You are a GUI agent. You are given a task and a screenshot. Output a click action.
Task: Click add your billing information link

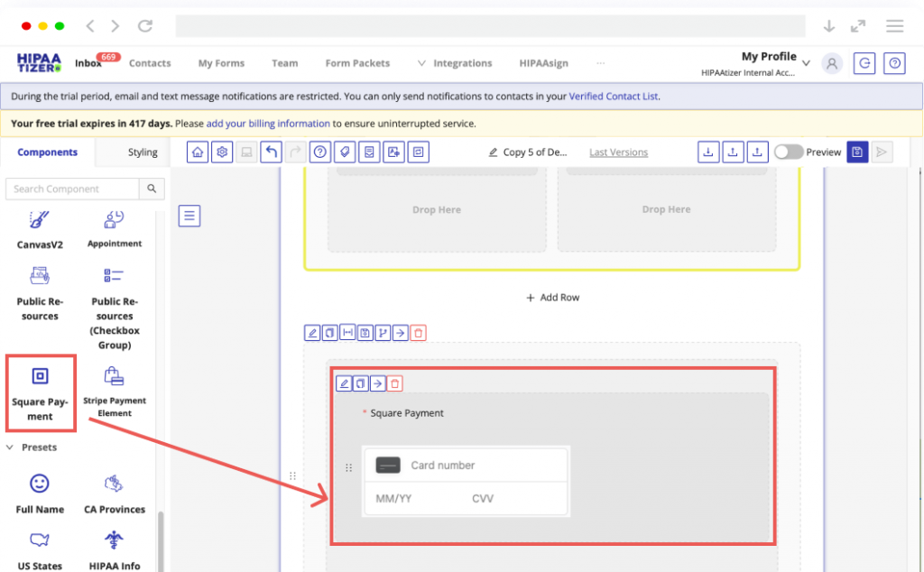pos(268,124)
